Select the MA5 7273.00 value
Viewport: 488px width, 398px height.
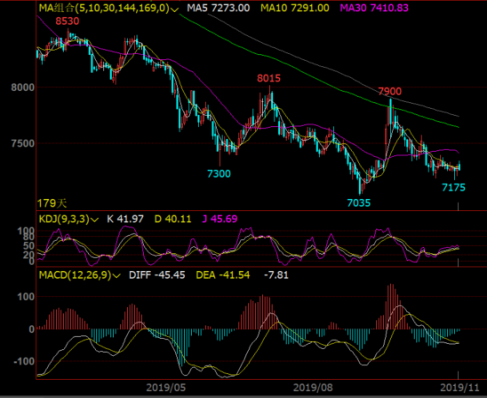click(218, 8)
